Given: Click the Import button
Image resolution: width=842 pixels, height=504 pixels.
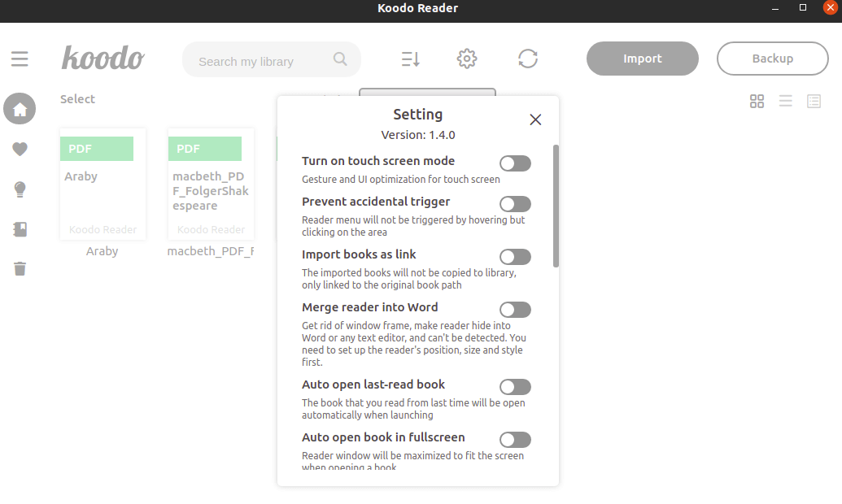Looking at the screenshot, I should [642, 59].
